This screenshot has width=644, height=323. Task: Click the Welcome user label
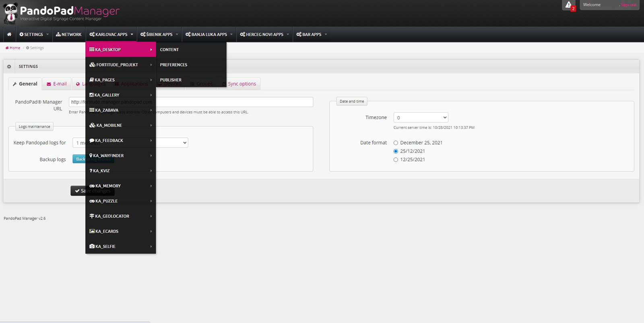coord(592,5)
